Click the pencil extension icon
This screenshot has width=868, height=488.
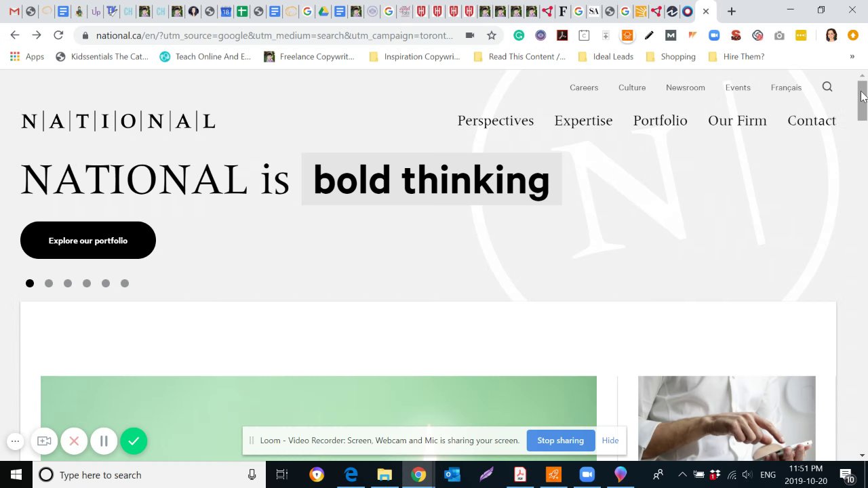[x=649, y=35]
